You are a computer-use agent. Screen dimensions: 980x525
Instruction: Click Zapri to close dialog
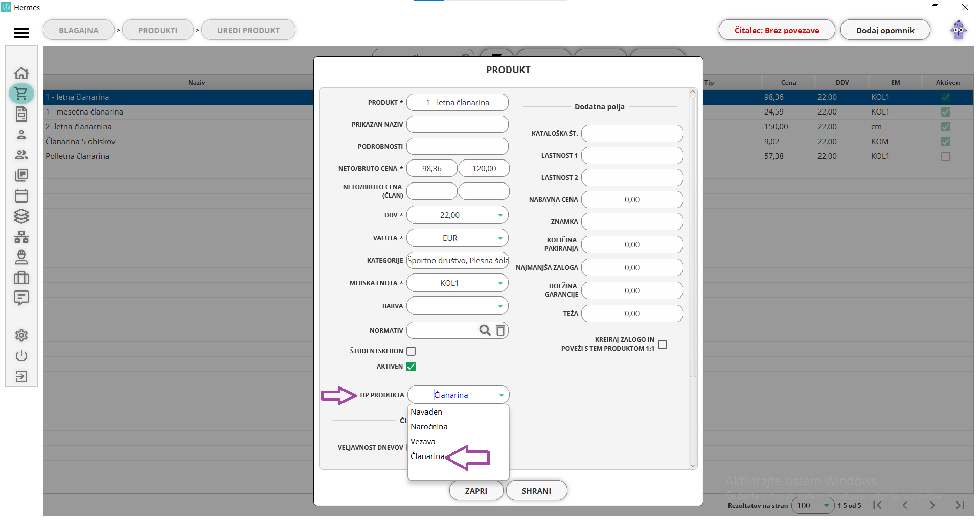click(476, 491)
